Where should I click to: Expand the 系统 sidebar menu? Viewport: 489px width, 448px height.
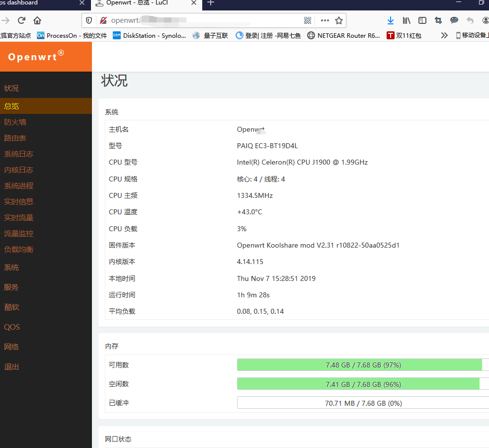[11, 268]
